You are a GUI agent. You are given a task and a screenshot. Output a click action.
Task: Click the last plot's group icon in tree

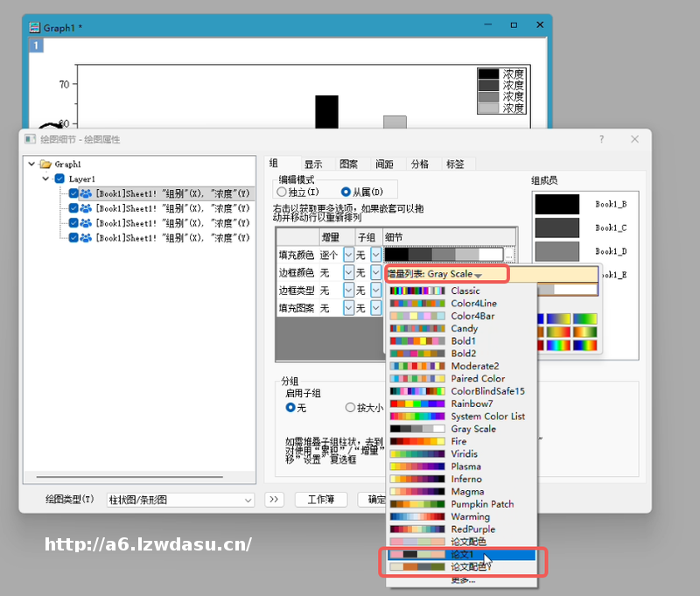86,237
